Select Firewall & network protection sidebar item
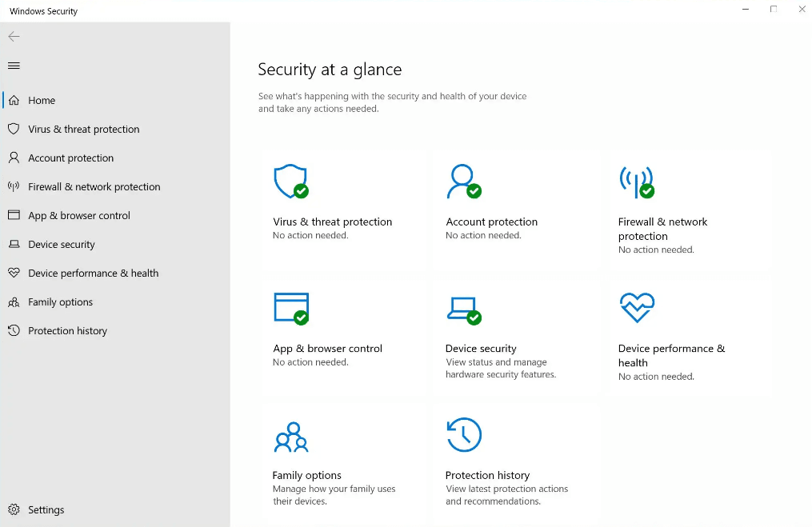 tap(94, 187)
